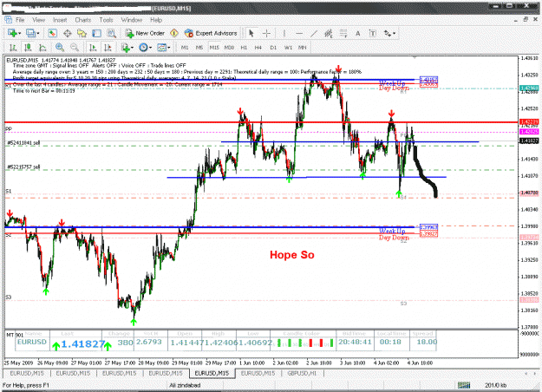This screenshot has width=542, height=392.
Task: Select the H4 timeframe
Action: click(x=258, y=48)
